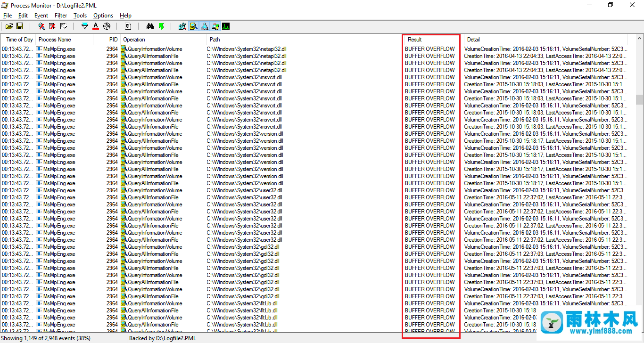Open Highlight settings with the red A icon
Image resolution: width=644 pixels, height=343 pixels.
coord(96,26)
